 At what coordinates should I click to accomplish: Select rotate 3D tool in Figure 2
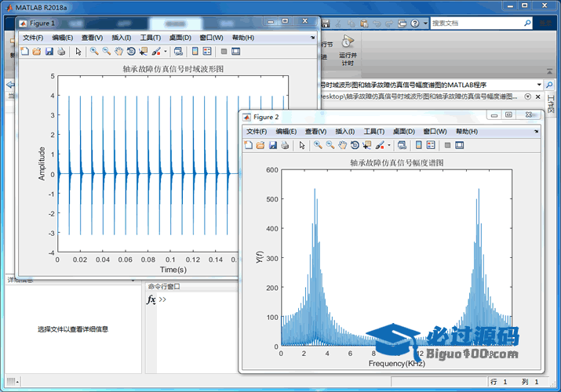355,145
